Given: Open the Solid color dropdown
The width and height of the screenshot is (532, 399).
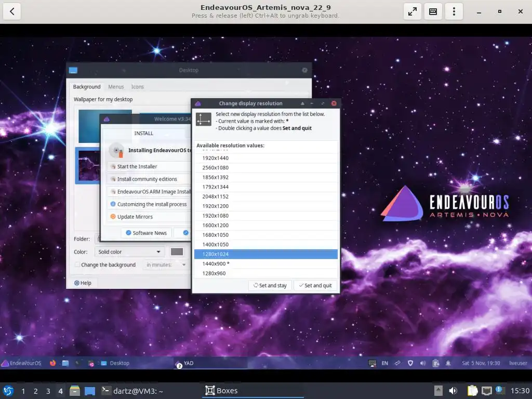Looking at the screenshot, I should point(129,252).
